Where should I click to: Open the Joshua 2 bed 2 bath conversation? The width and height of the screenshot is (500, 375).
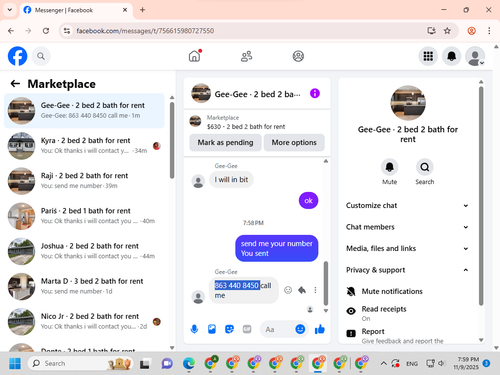pos(84,251)
